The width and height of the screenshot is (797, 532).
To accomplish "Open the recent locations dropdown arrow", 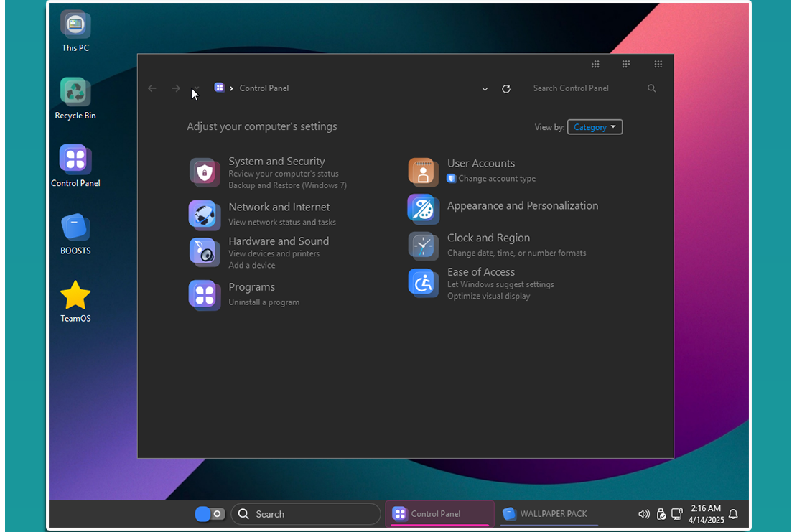I will click(x=197, y=89).
